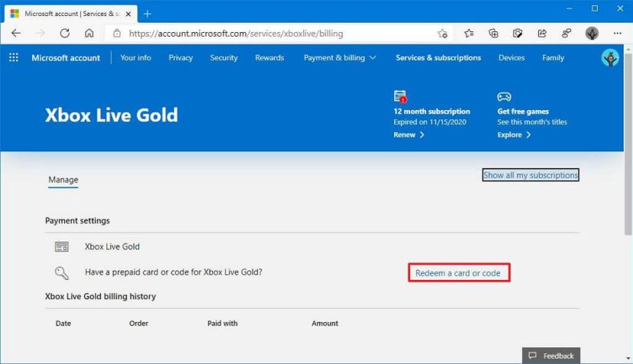Click the shield extension icon
This screenshot has height=364, width=633.
[x=517, y=34]
